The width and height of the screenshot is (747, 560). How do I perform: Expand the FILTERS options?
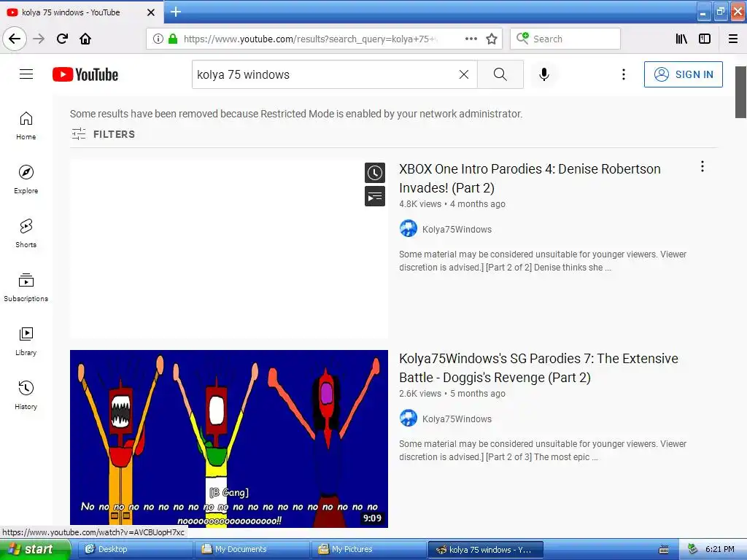tap(104, 134)
